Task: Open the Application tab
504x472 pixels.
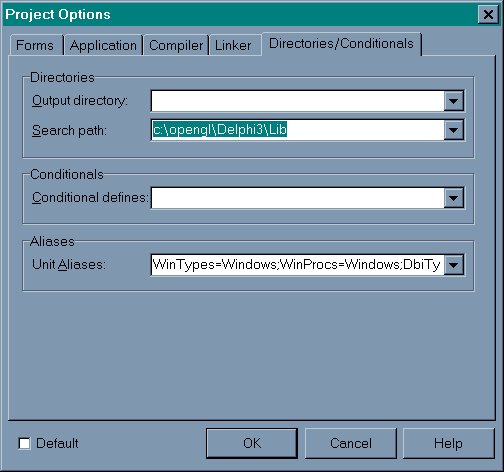Action: coord(103,45)
